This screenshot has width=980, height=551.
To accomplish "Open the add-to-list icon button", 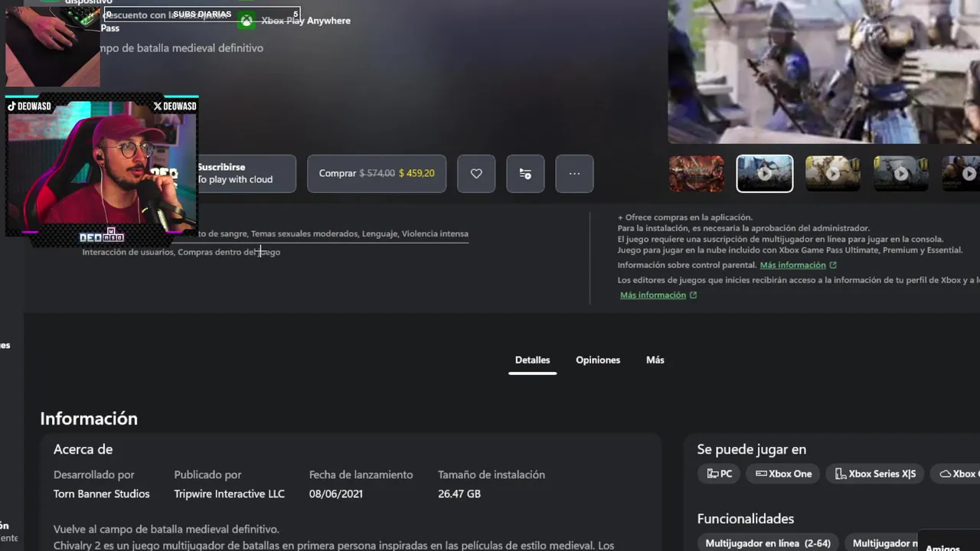I will [x=525, y=174].
